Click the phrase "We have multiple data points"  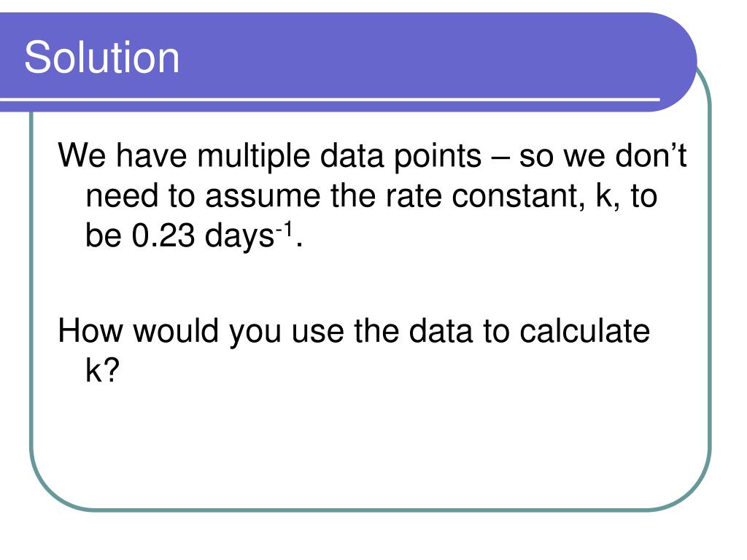click(270, 156)
